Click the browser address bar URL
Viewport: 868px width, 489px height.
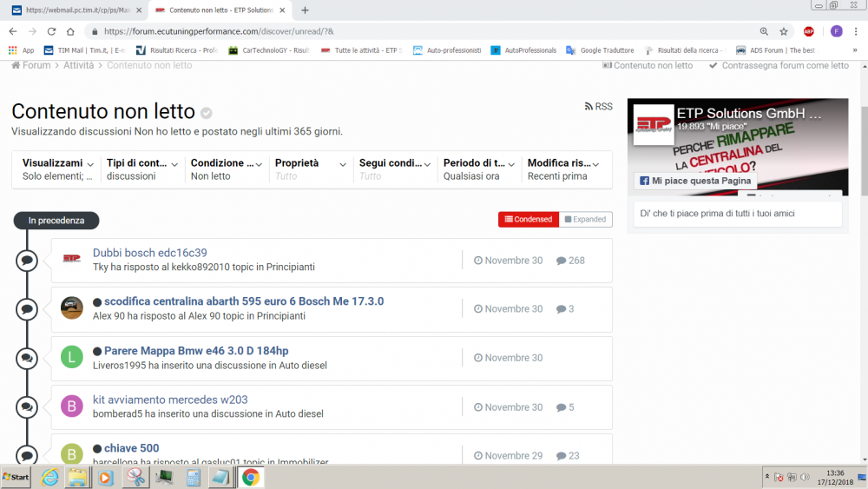tap(217, 31)
